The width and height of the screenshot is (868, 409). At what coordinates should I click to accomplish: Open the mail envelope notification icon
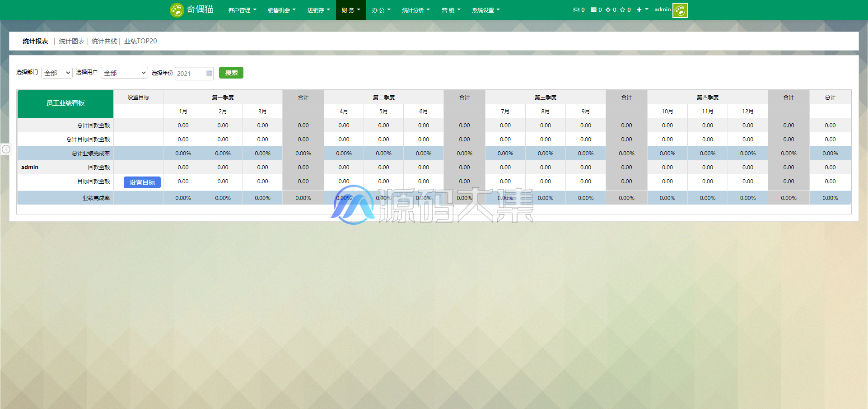576,10
